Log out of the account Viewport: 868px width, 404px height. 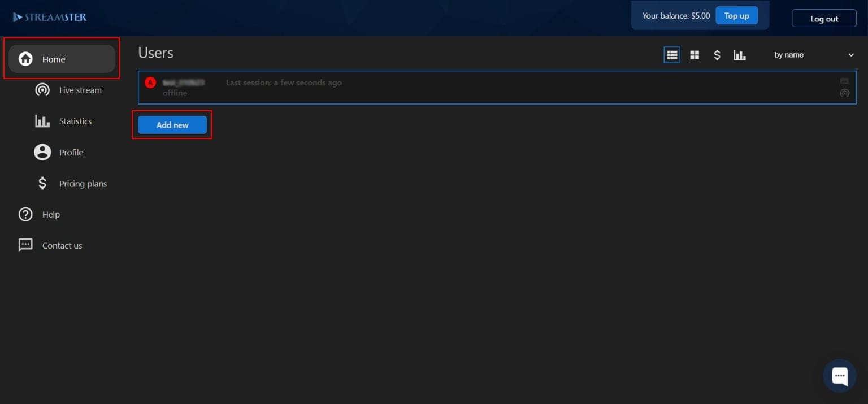click(x=823, y=19)
